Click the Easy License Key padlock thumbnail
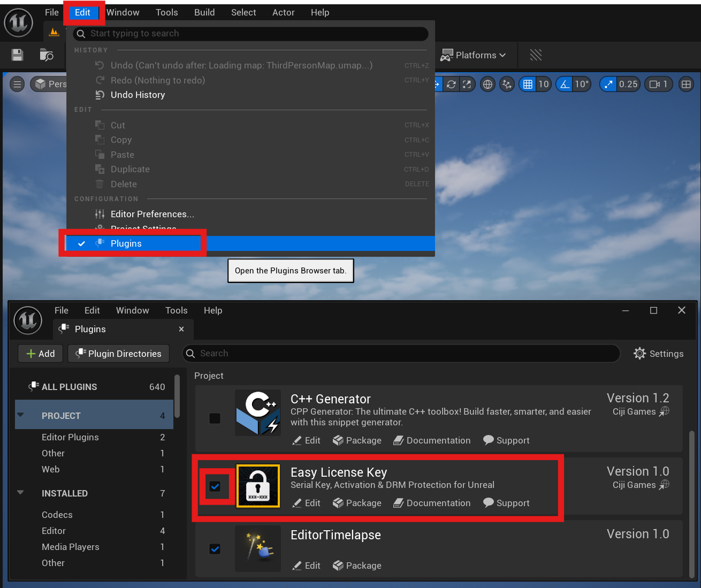Screen dimensions: 701x588 tap(258, 486)
